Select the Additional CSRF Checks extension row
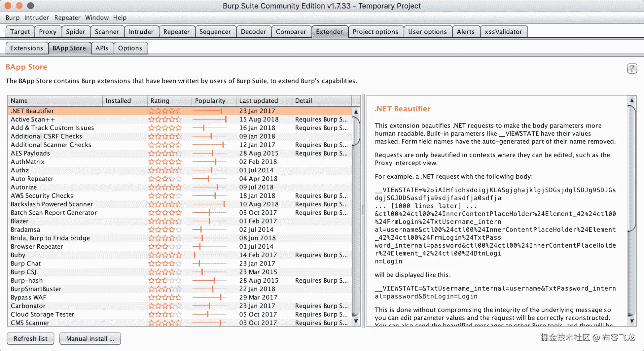 180,136
